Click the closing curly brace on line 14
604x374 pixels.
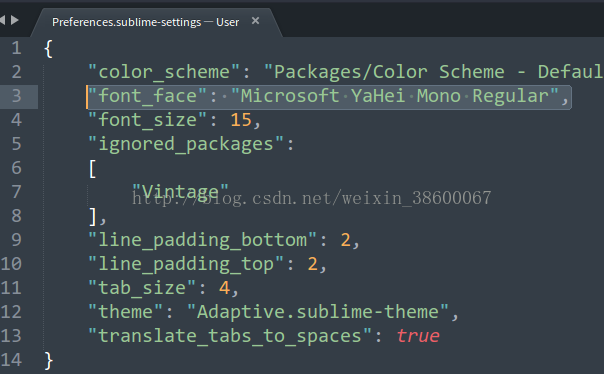(x=49, y=361)
